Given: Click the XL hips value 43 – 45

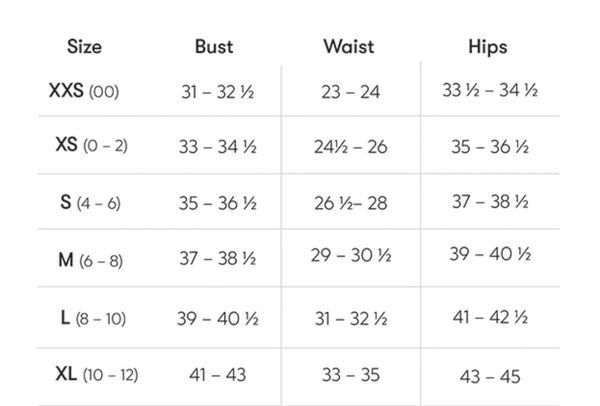Looking at the screenshot, I should (x=490, y=377).
